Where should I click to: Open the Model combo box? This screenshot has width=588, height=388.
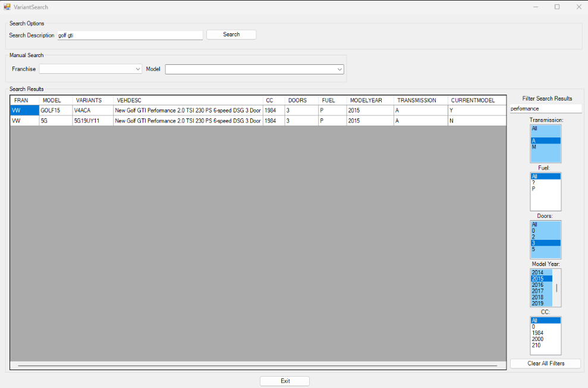(254, 69)
